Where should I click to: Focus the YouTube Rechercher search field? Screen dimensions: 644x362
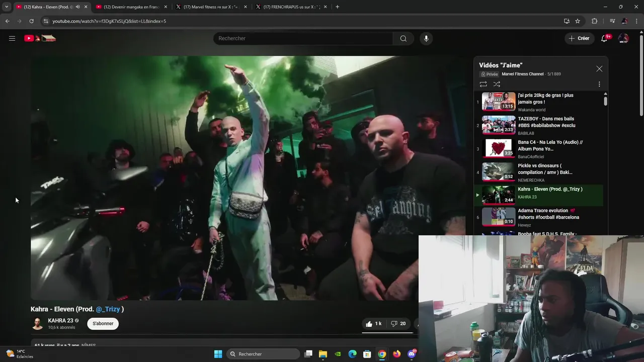tap(303, 38)
